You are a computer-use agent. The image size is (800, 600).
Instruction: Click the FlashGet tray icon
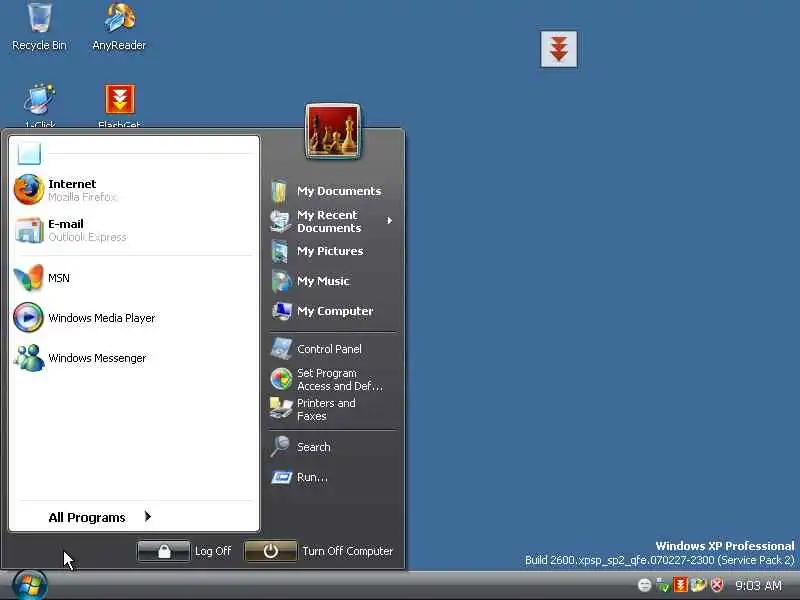[x=681, y=585]
